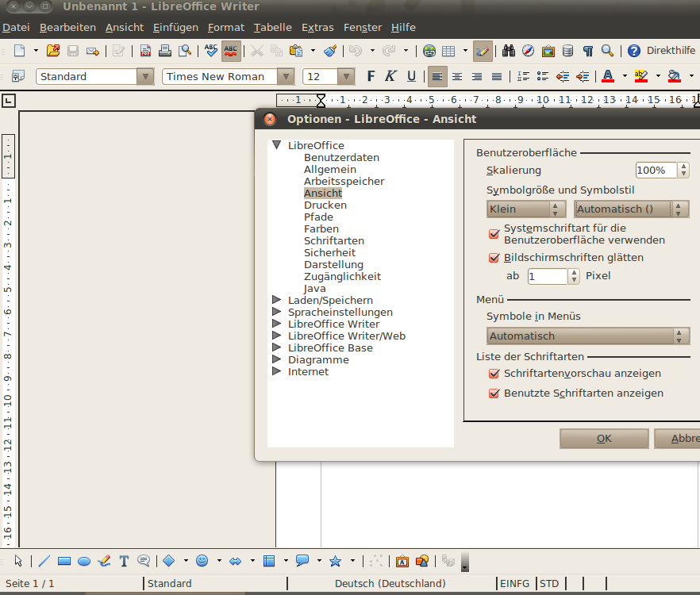Click Deutsch (Deutschland) language in status bar
Image resolution: width=700 pixels, height=595 pixels.
[390, 583]
